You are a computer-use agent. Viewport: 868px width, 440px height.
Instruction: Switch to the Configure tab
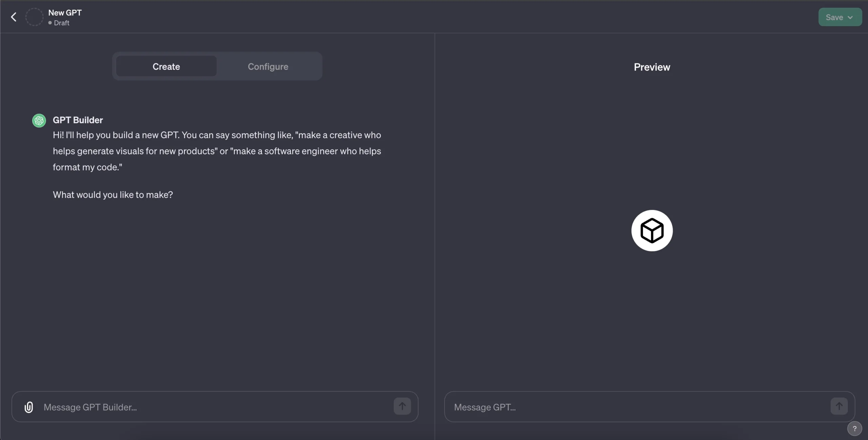pyautogui.click(x=268, y=66)
